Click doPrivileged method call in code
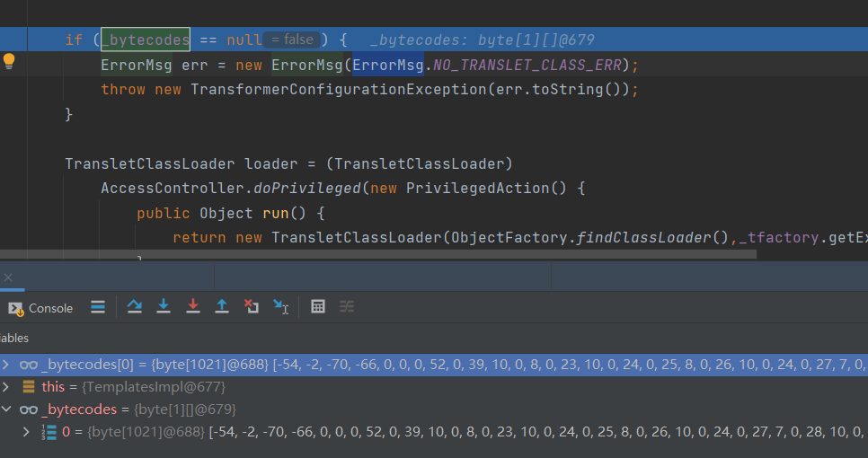Image resolution: width=868 pixels, height=458 pixels. [307, 188]
